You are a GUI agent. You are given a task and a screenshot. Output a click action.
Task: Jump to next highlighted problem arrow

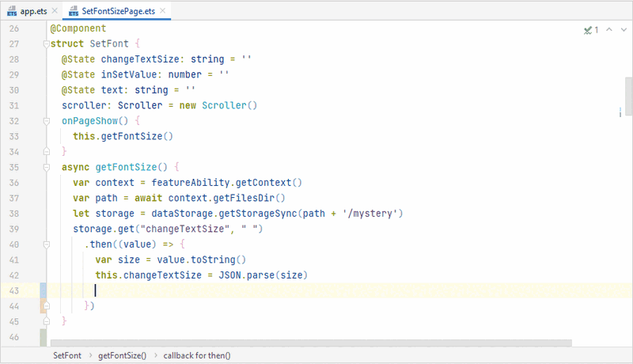pos(624,30)
